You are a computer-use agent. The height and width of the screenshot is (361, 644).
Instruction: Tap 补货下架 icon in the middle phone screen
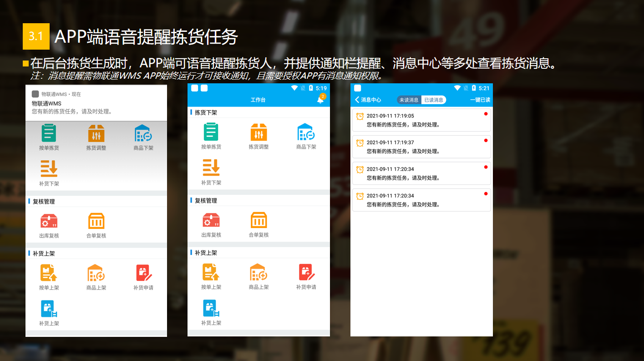211,168
